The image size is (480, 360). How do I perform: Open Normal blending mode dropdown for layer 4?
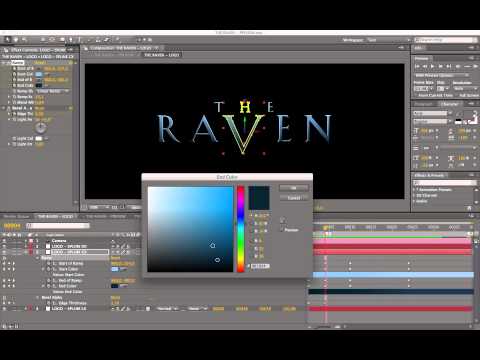(x=167, y=309)
